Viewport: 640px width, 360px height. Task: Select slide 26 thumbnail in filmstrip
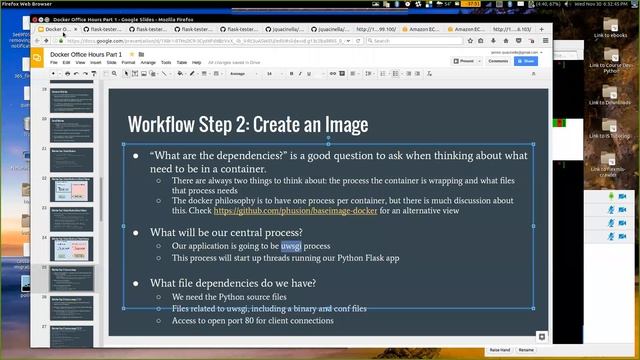point(71,308)
